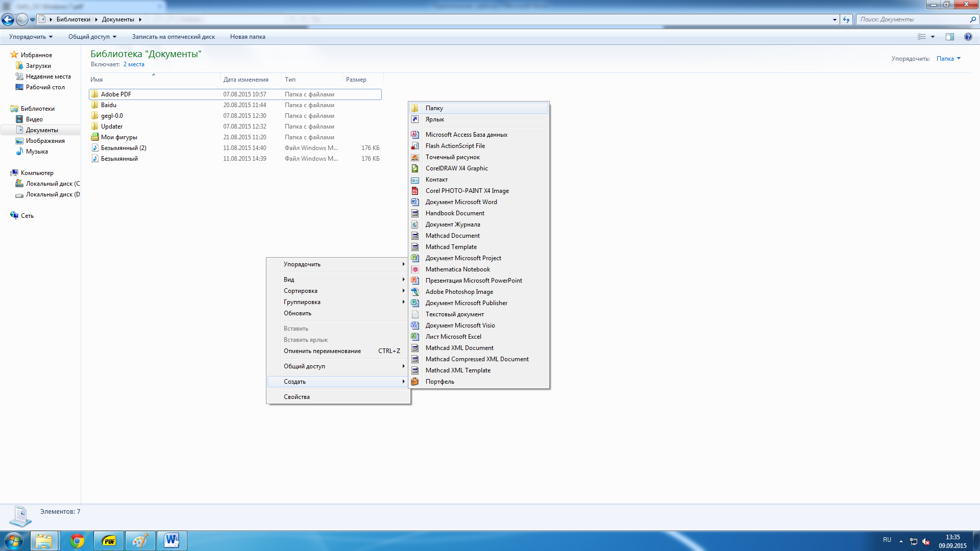Expand the Вид context submenu
The width and height of the screenshot is (980, 551).
pos(339,280)
